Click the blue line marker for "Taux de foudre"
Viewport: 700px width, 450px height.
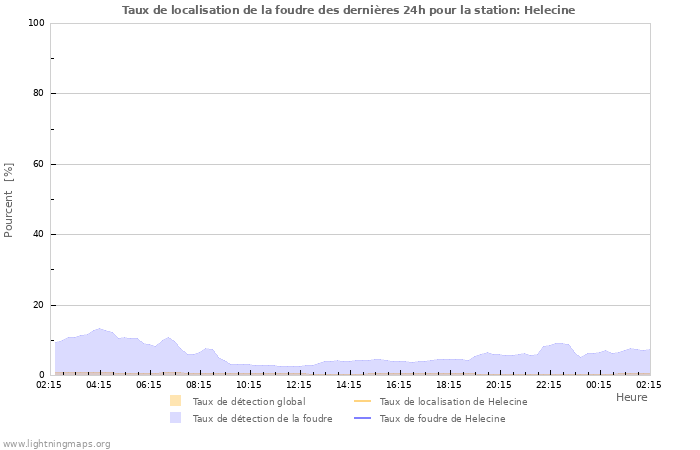[362, 418]
